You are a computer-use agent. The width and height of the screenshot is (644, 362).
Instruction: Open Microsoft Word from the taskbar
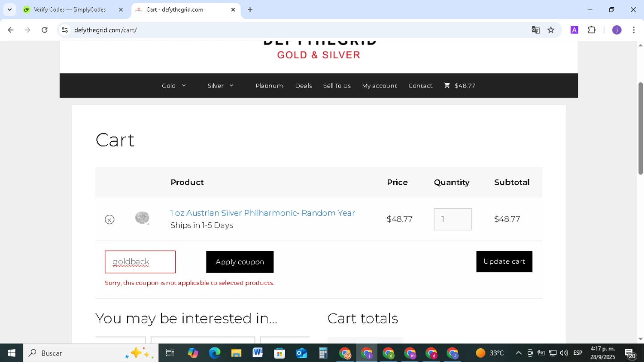pos(258,353)
